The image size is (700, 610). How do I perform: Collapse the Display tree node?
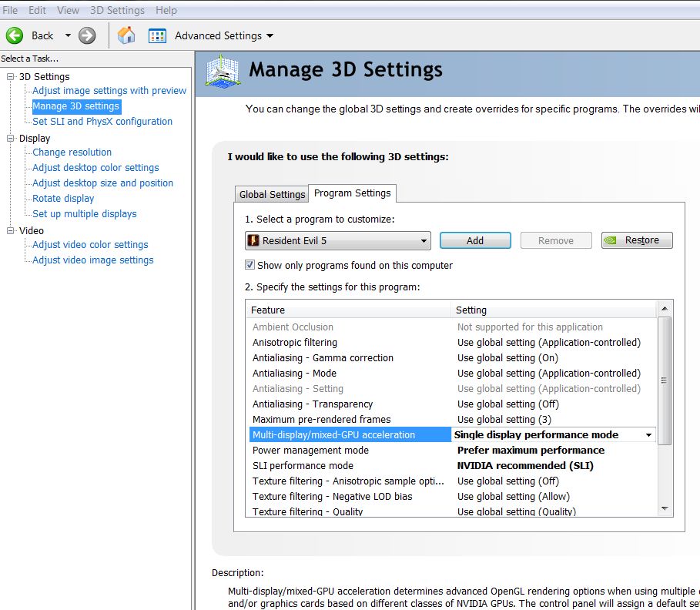click(x=10, y=138)
